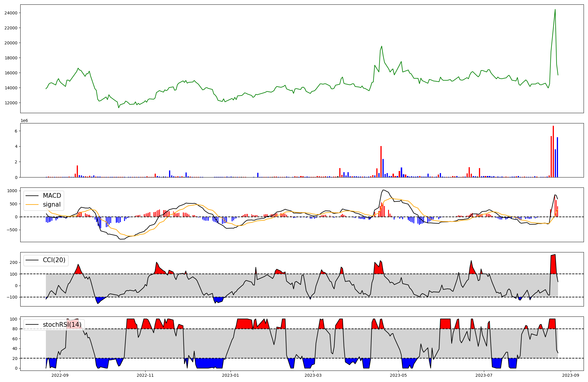
Task: Click the CCI(20) legend entry
Action: [54, 260]
